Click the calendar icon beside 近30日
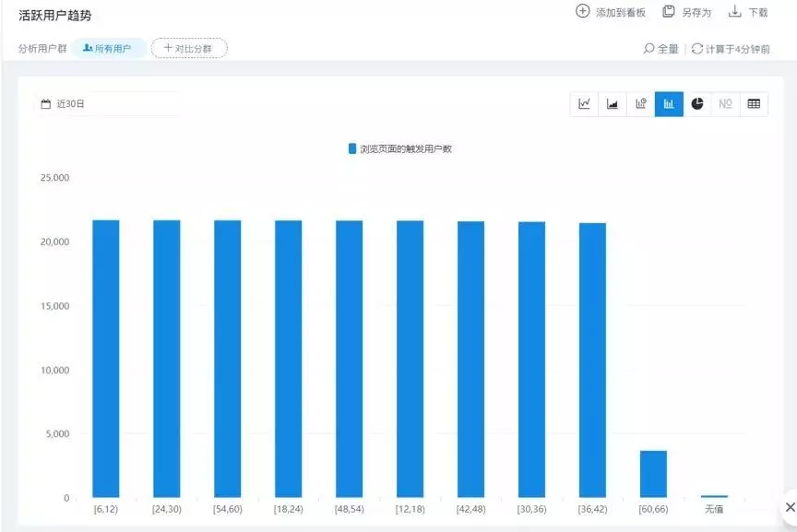The width and height of the screenshot is (797, 532). pyautogui.click(x=46, y=103)
